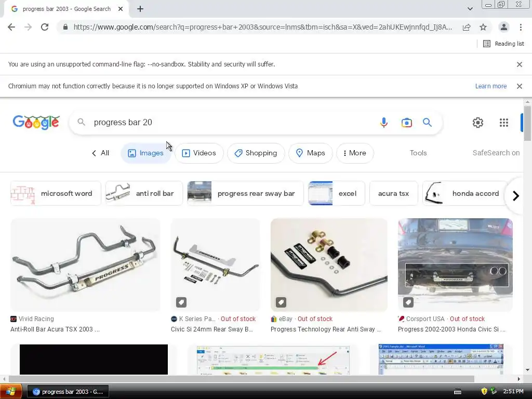Click Vivid Racing source label
Image resolution: width=532 pixels, height=399 pixels.
(x=36, y=319)
